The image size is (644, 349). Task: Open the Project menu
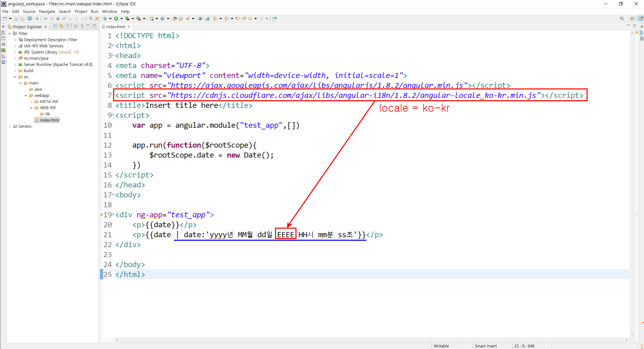81,11
